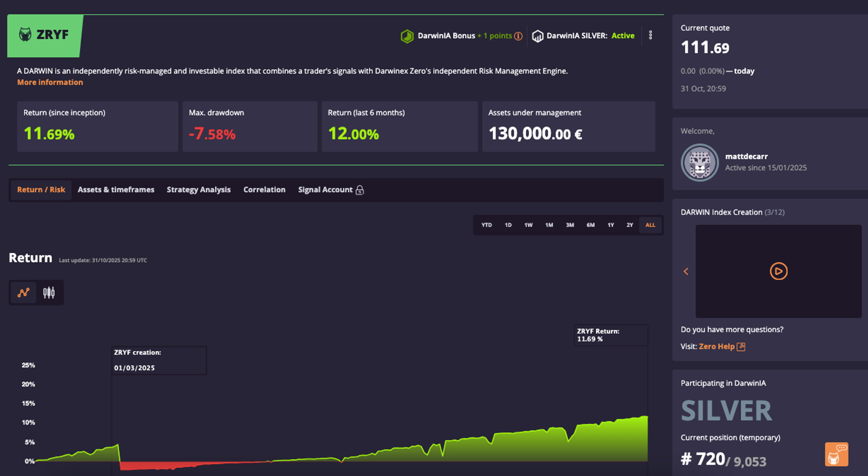This screenshot has width=868, height=476.
Task: Open the chat support owl widget
Action: [x=836, y=454]
